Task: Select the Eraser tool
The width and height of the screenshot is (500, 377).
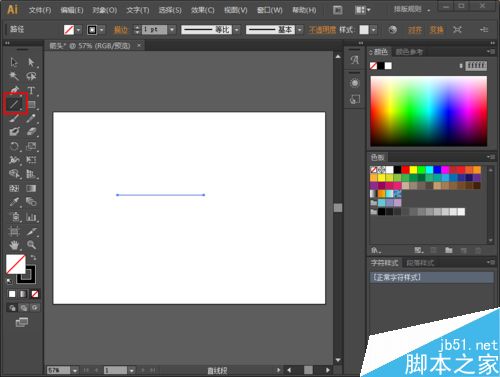Action: click(31, 132)
